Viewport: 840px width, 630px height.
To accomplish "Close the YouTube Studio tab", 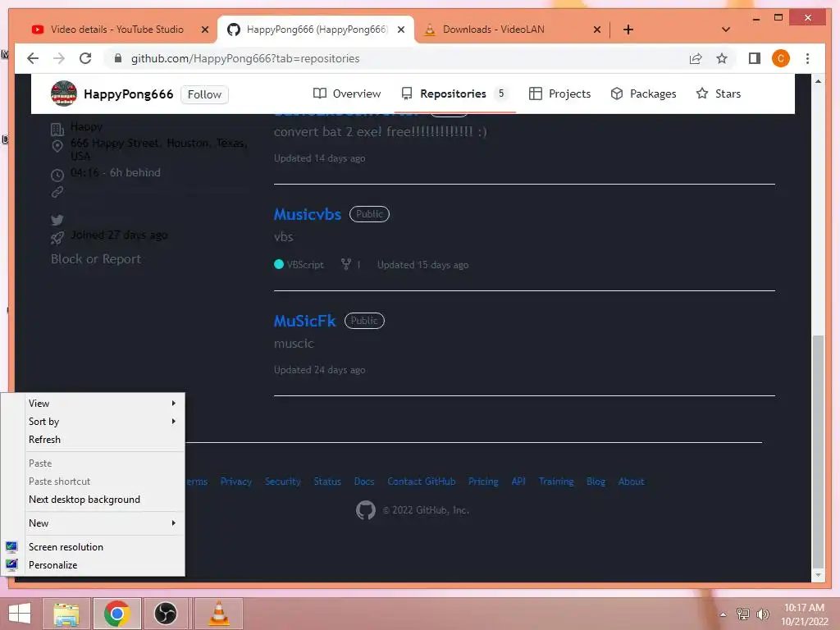I will pos(204,30).
